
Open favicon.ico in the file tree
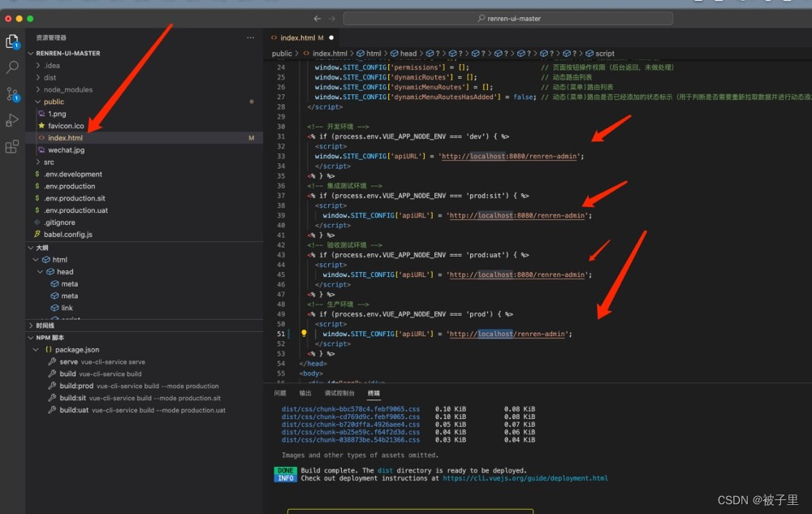(66, 126)
